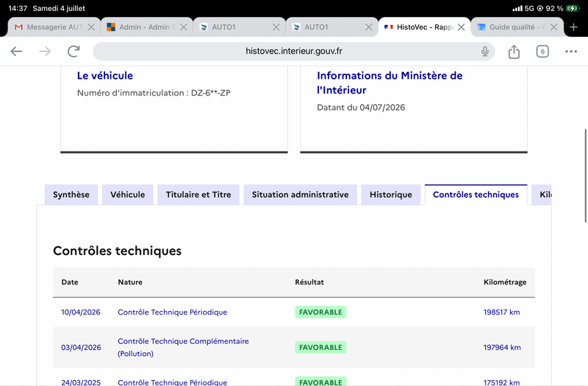Viewport: 588px width, 386px height.
Task: Open the Historique tab
Action: click(391, 195)
